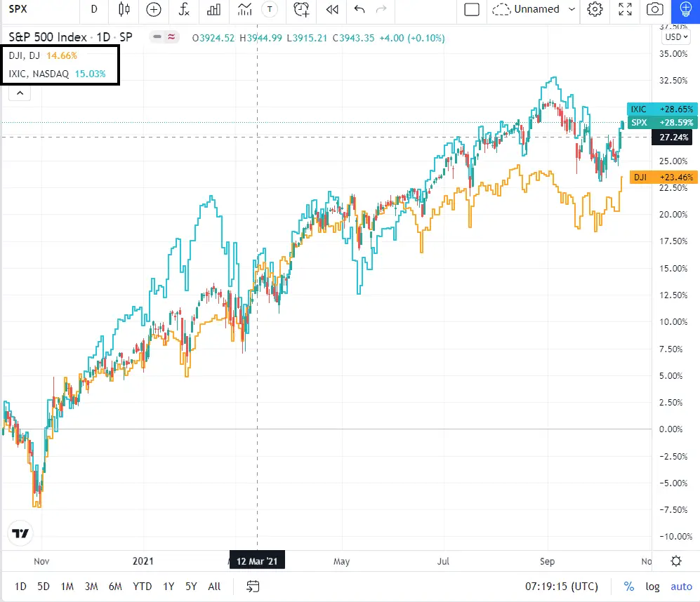Start bar replay with rewind icon
This screenshot has width=700, height=602.
click(331, 9)
